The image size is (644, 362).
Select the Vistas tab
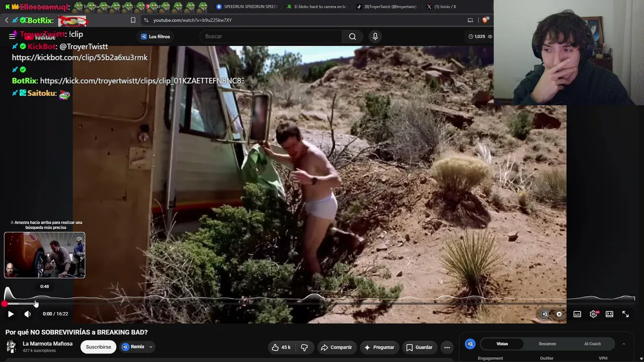coord(502,344)
